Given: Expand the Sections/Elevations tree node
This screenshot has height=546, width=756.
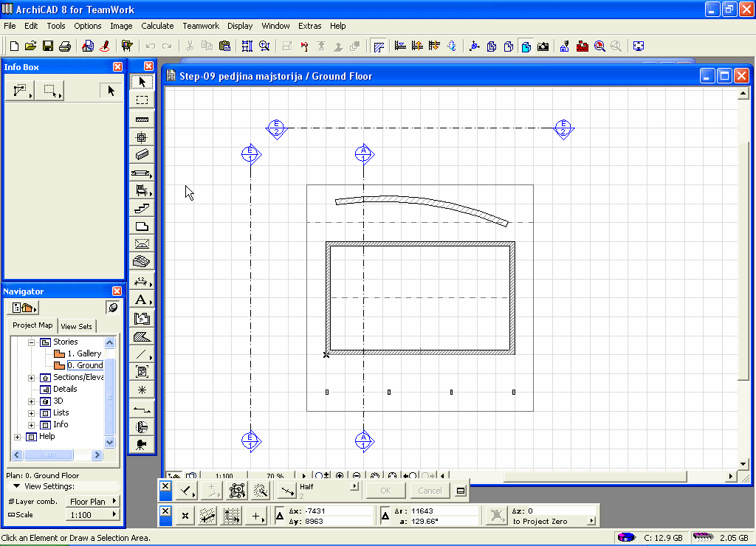Looking at the screenshot, I should coord(32,378).
